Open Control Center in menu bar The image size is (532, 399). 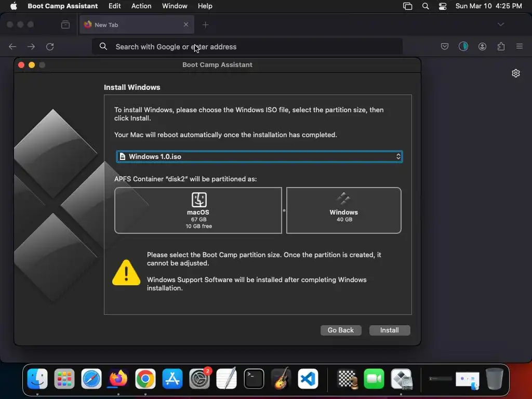coord(443,6)
